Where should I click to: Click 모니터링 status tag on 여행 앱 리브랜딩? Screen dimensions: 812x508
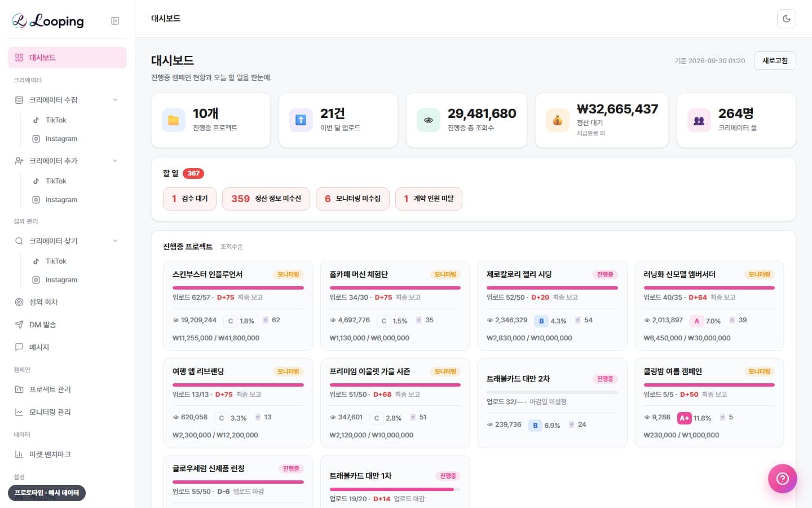(288, 371)
